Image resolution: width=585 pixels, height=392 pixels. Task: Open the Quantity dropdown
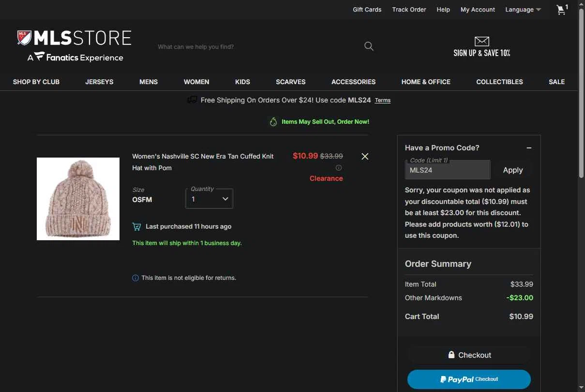click(x=209, y=199)
